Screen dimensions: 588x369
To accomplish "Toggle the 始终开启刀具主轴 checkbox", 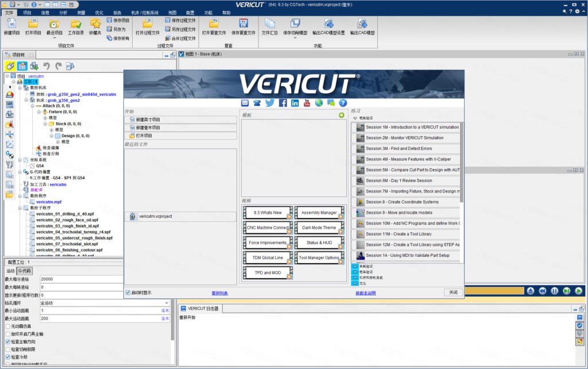I will [x=8, y=334].
